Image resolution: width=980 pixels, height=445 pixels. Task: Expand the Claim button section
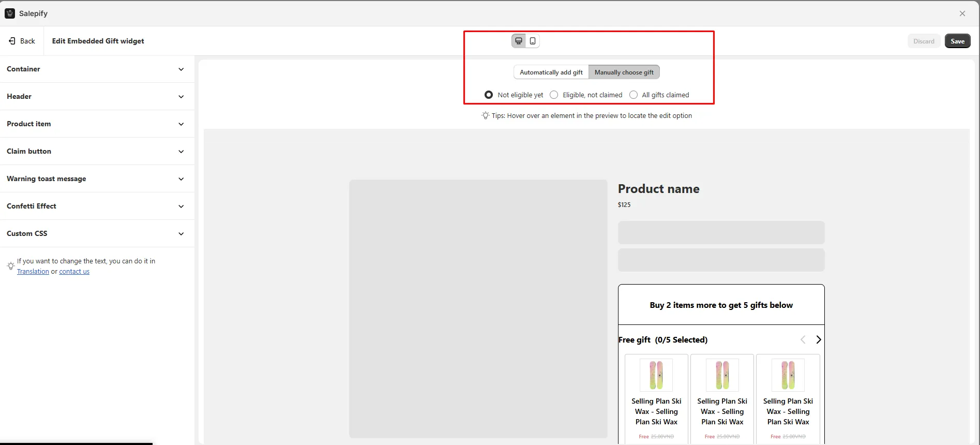(x=97, y=151)
